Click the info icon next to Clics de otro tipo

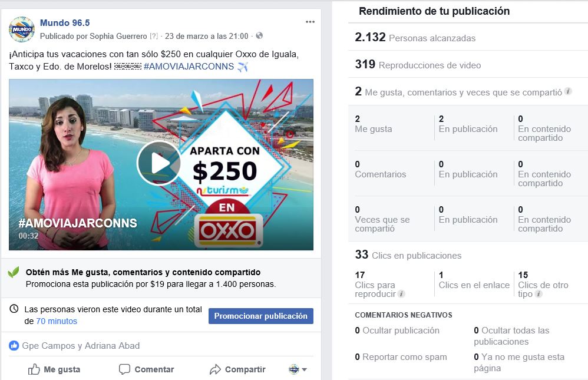coord(539,294)
